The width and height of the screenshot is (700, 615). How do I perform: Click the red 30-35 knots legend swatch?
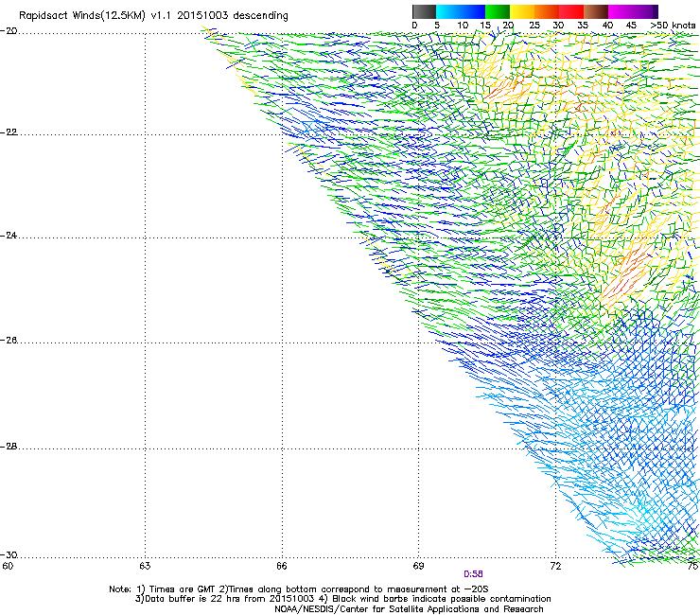(571, 11)
